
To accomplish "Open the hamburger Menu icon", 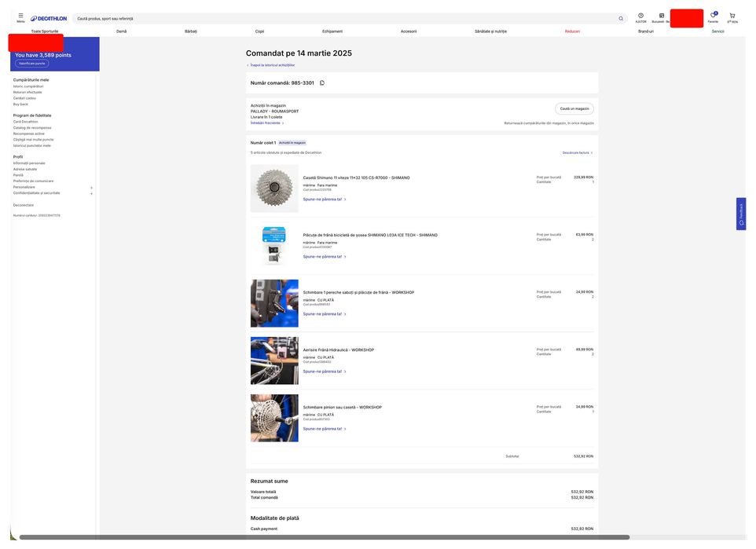I will pos(20,17).
